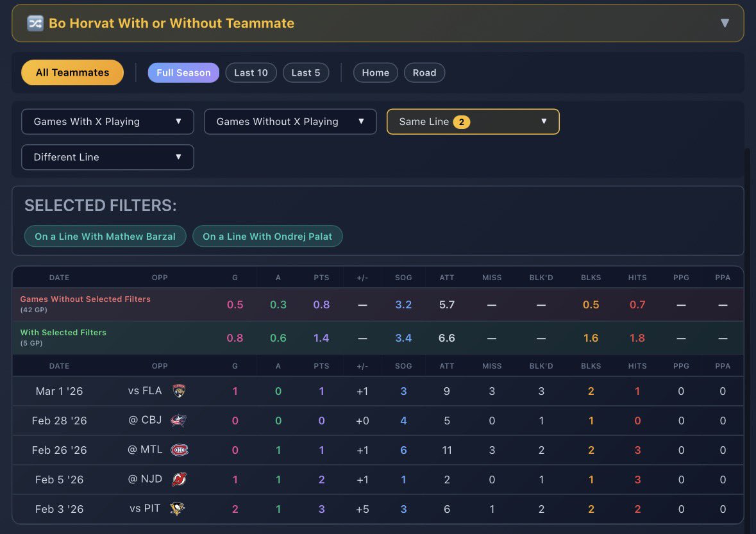This screenshot has width=756, height=534.
Task: Click the Montreal Canadiens logo
Action: [180, 449]
